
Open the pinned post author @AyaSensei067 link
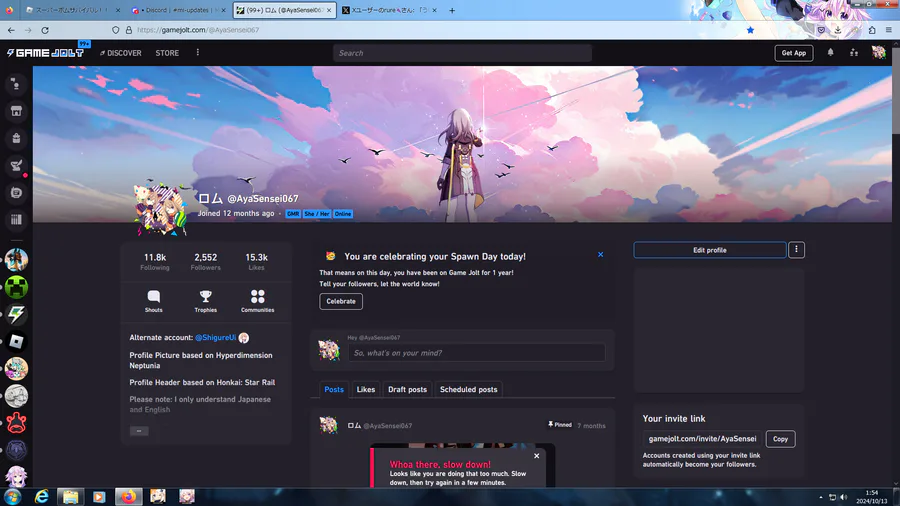(x=387, y=426)
